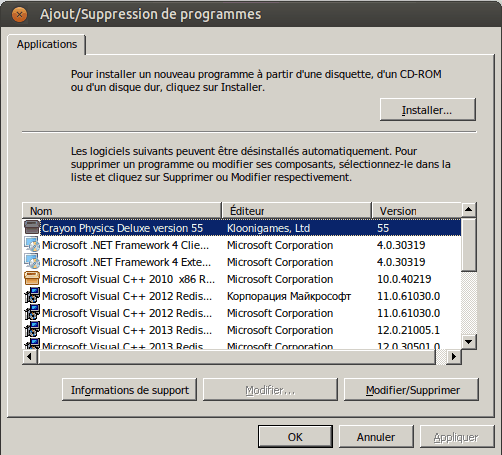This screenshot has height=455, width=502.
Task: Sort list by the Éditeur column header
Action: pos(296,211)
